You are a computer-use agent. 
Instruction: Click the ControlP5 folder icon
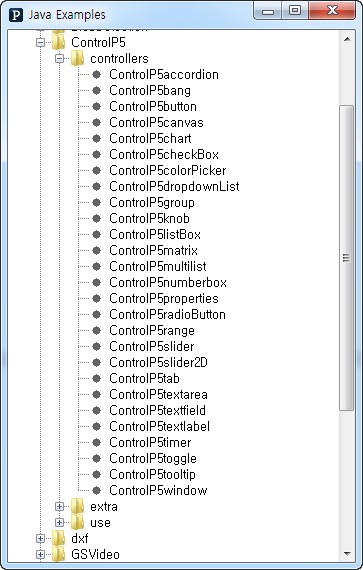coord(59,42)
